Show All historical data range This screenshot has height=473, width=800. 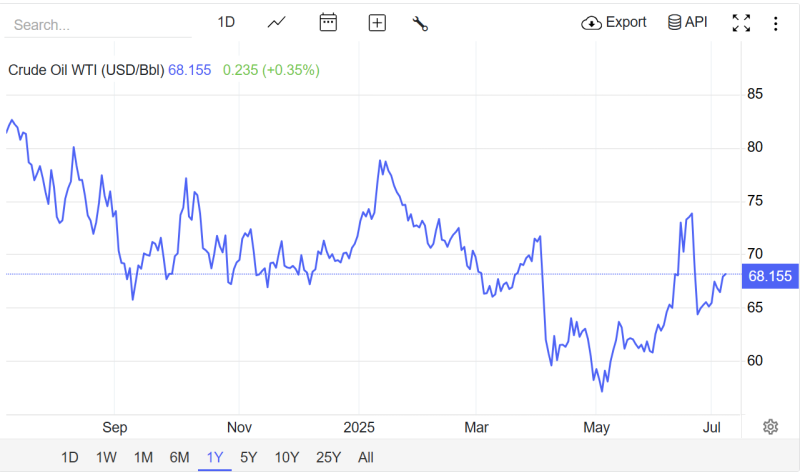coord(366,457)
